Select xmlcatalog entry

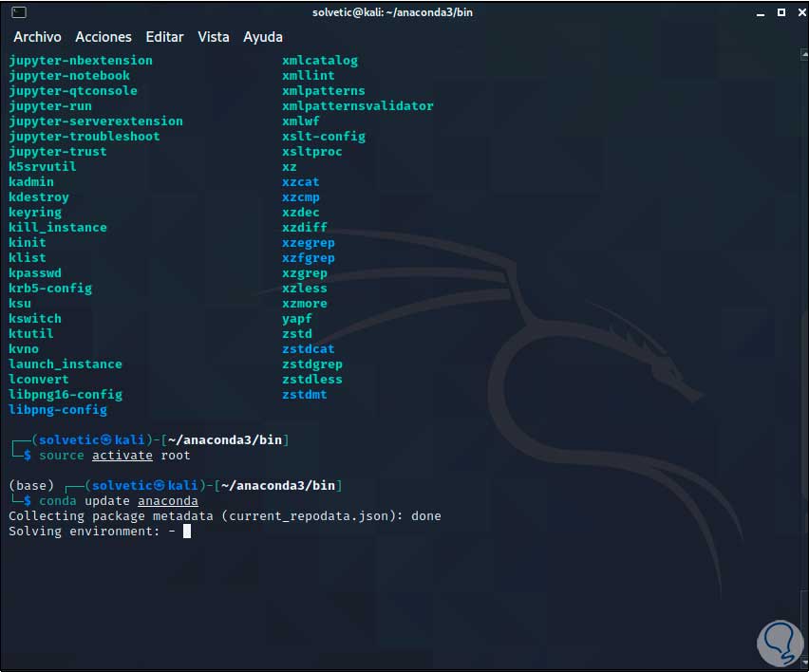[x=320, y=61]
